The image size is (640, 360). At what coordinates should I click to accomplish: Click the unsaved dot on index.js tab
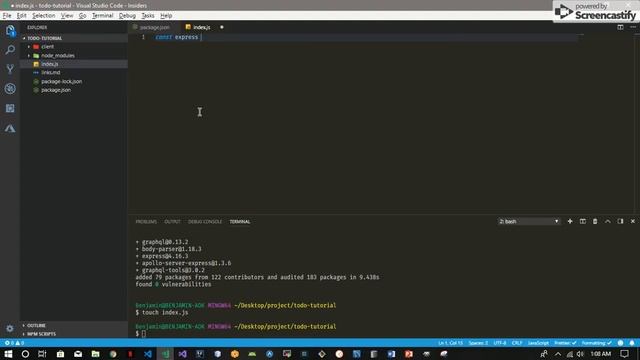pos(222,27)
